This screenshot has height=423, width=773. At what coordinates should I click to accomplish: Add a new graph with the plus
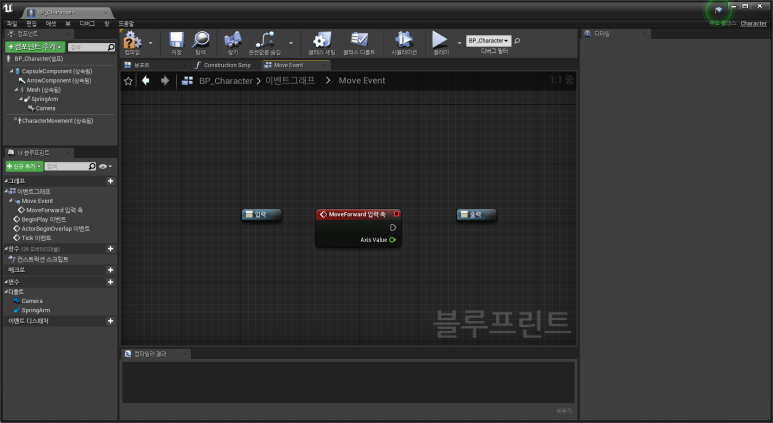coord(110,181)
